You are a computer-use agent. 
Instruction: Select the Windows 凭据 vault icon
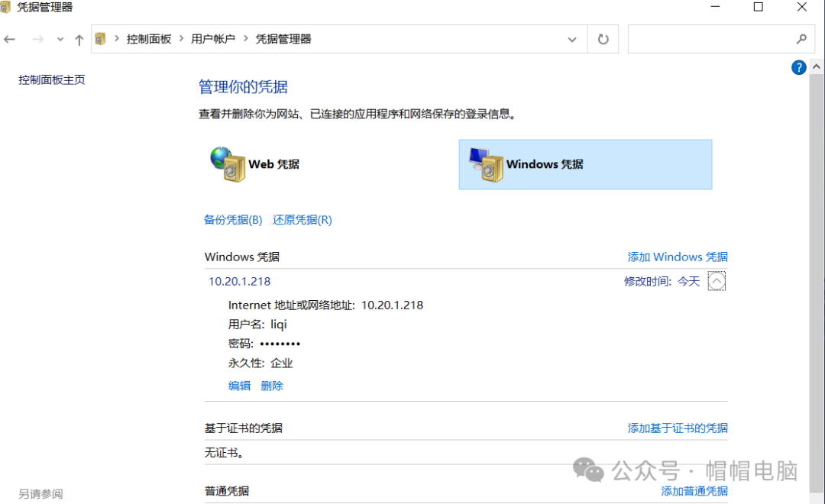tap(486, 164)
